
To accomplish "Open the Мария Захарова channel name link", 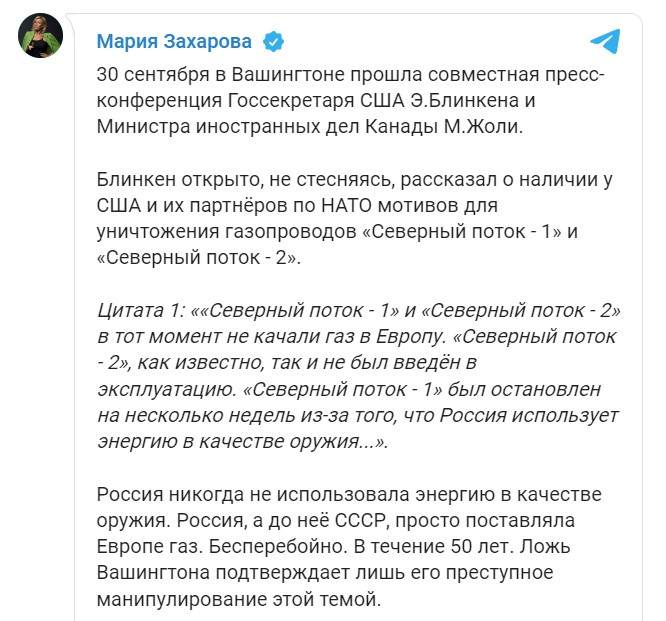I will coord(174,42).
